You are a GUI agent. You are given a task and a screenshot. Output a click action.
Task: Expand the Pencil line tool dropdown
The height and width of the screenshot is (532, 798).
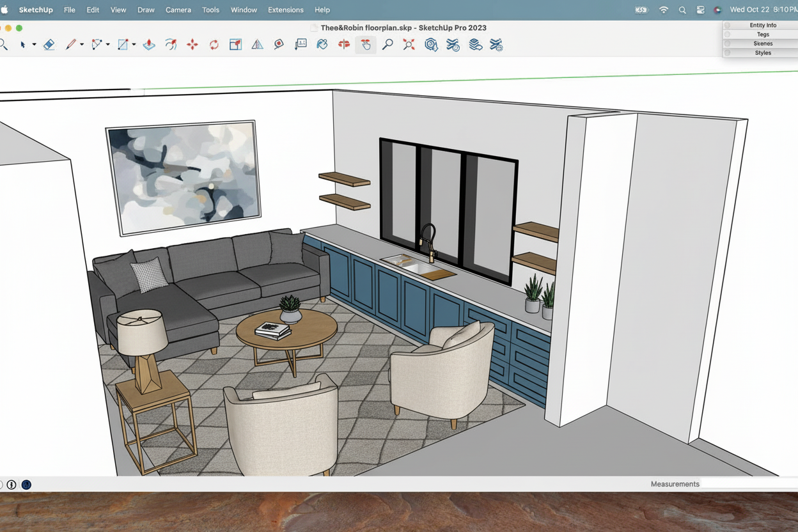click(x=82, y=45)
